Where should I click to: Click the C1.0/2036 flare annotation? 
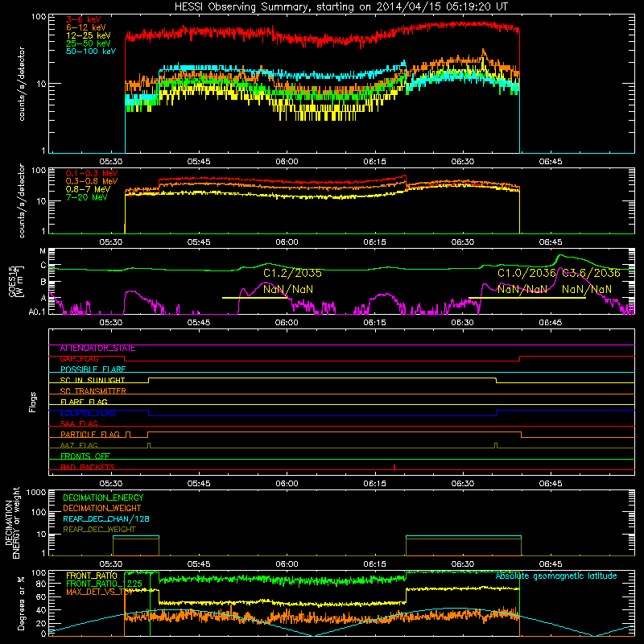[x=526, y=273]
